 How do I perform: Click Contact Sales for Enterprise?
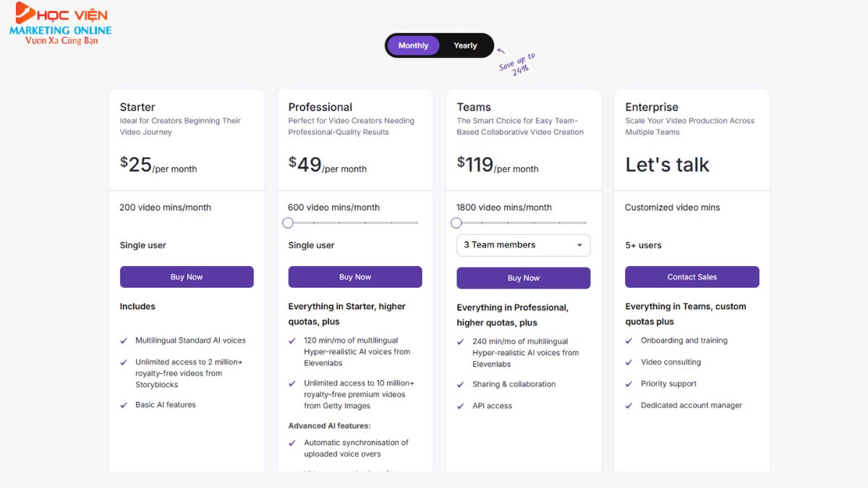[692, 277]
